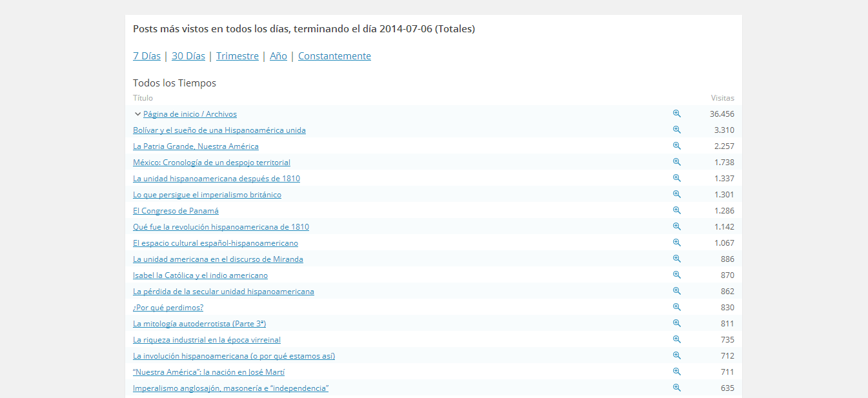
Task: Open magnifier for México: Cronología post
Action: (x=676, y=162)
